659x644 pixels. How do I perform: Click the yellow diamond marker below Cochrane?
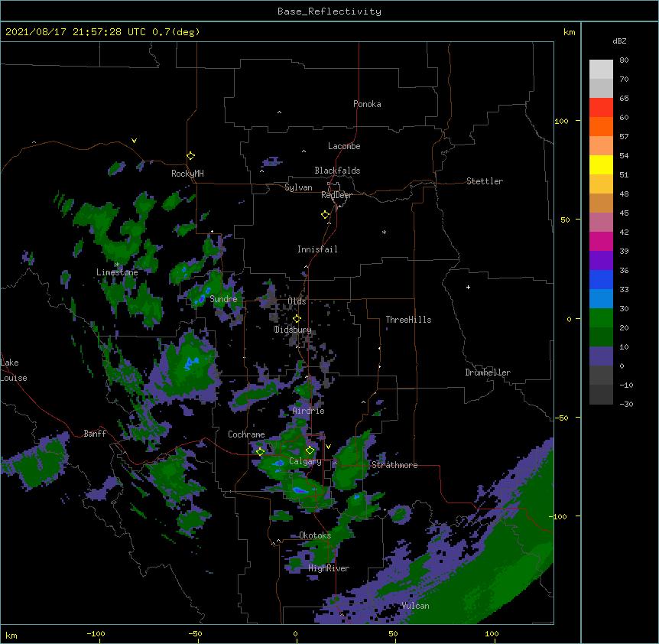260,452
